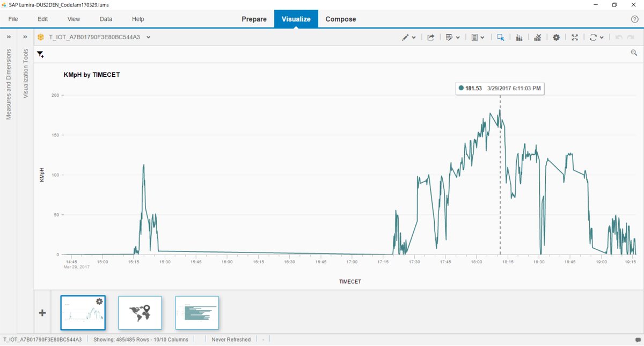The image size is (644, 346).
Task: Click the bar chart ranking icon
Action: point(519,38)
